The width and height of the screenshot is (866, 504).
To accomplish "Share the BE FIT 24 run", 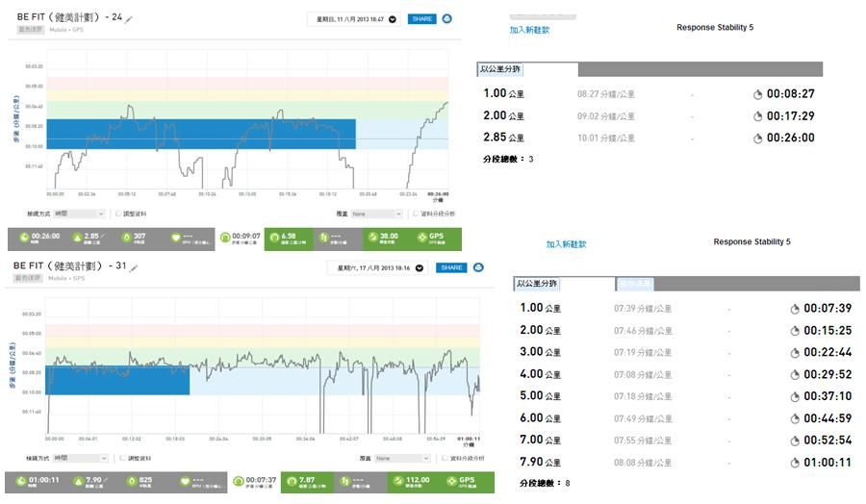I will tap(422, 19).
